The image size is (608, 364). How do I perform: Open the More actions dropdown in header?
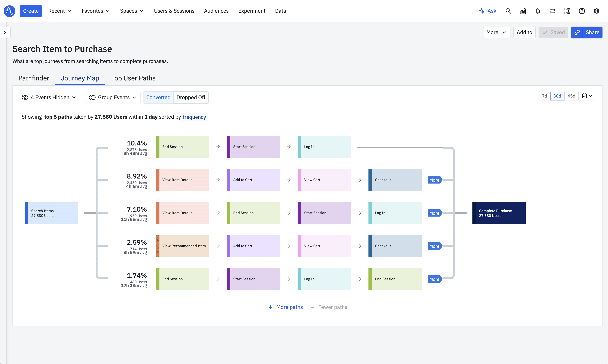[x=496, y=32]
